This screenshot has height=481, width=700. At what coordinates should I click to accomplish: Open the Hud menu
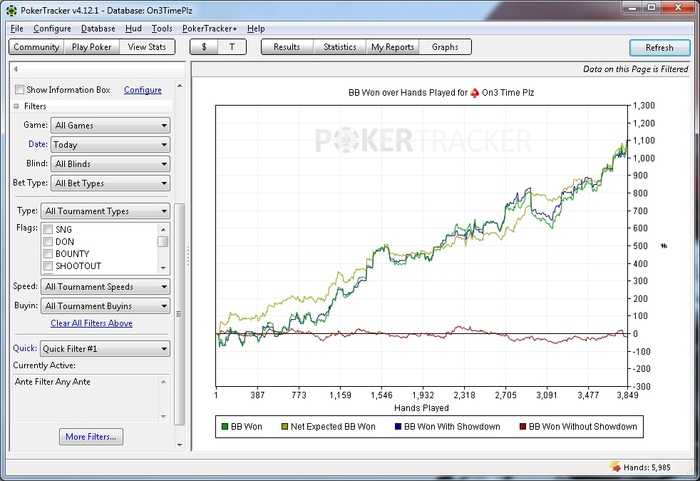tap(133, 29)
